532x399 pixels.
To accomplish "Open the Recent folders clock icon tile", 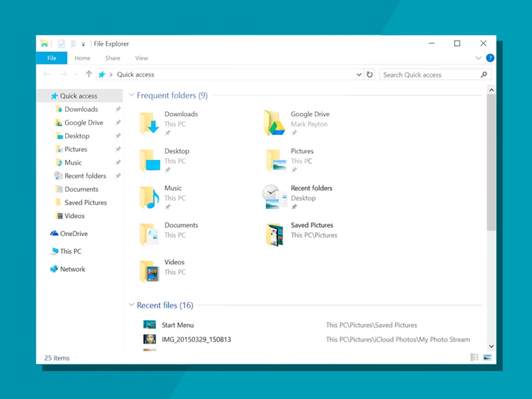I will click(x=275, y=197).
